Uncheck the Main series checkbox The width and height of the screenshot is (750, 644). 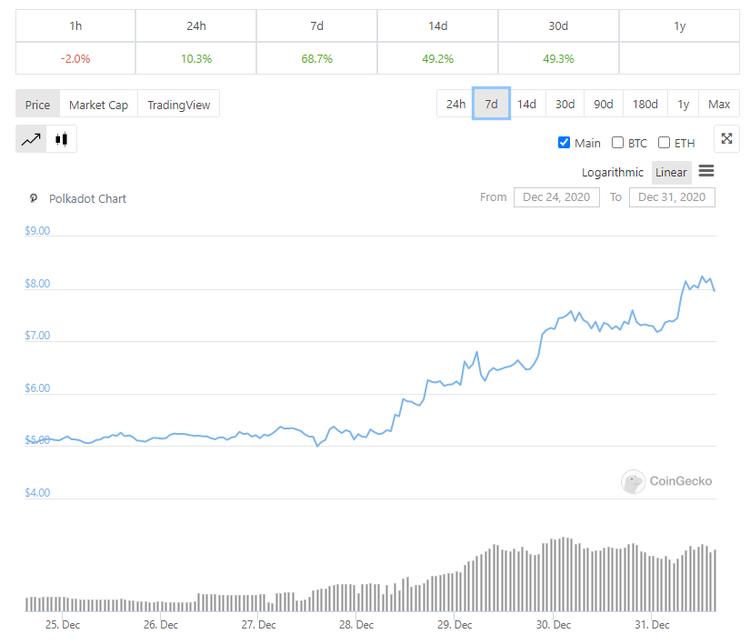(564, 143)
